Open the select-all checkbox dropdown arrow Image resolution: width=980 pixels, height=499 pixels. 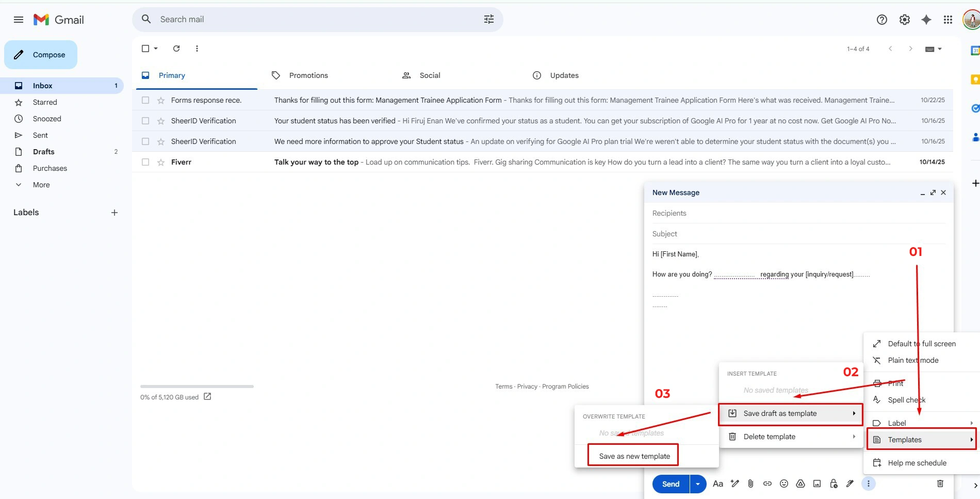(156, 49)
